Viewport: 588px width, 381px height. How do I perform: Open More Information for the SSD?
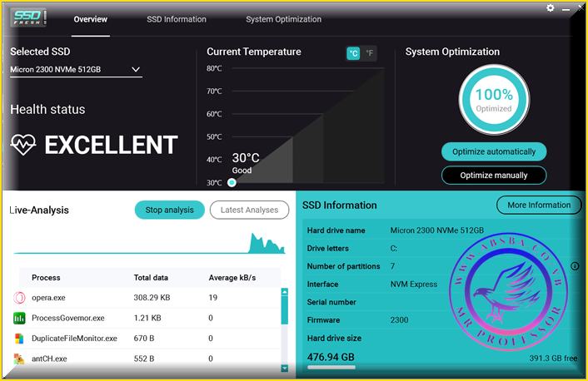coord(539,205)
